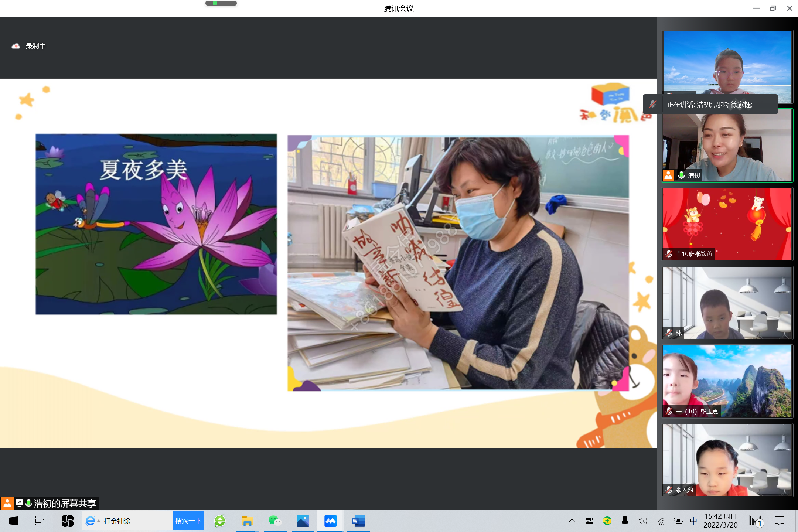Click the muted mic icon beside 林
This screenshot has height=532, width=798.
click(669, 333)
